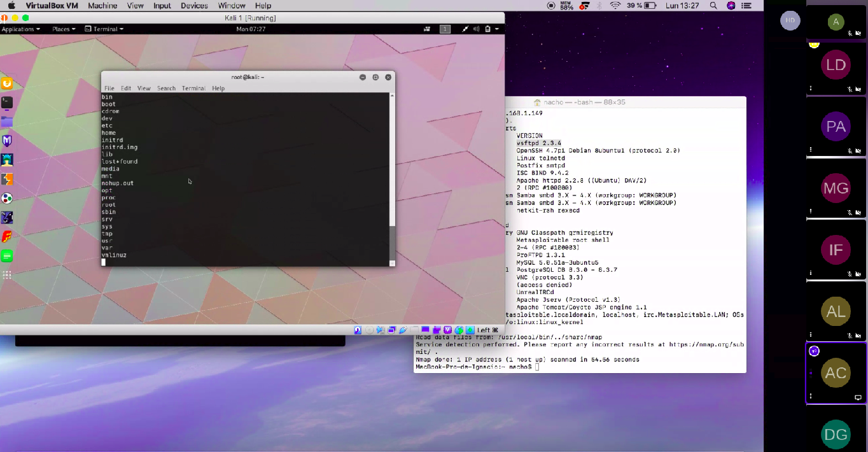Click the green notes icon in dock
868x452 pixels.
pos(7,256)
